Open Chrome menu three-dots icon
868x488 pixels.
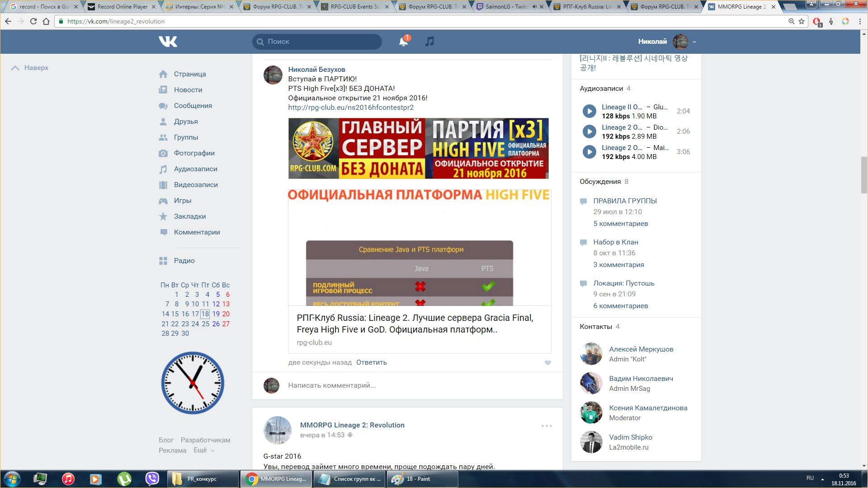tap(860, 21)
